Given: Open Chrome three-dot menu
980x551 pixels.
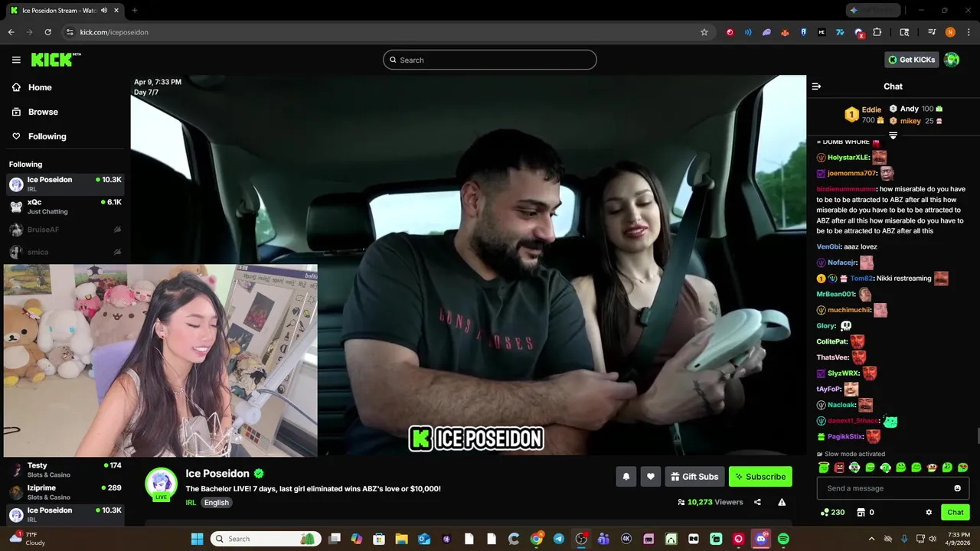Looking at the screenshot, I should 968,32.
